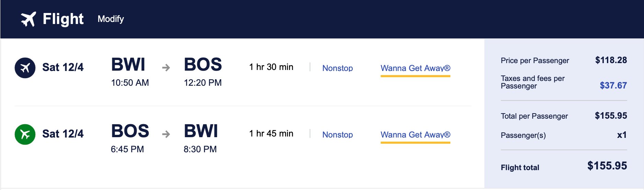
Task: Click the navy departing flight circle icon
Action: (25, 68)
